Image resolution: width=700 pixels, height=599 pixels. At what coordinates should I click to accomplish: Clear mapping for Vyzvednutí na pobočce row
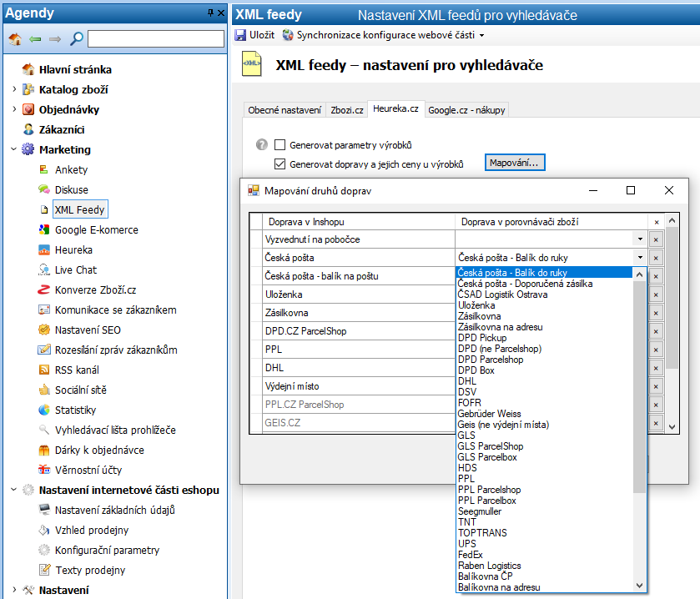(655, 239)
